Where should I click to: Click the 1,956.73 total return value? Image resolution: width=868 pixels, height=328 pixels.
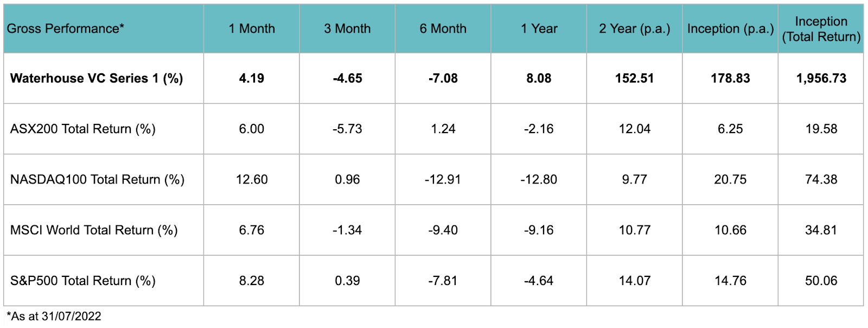tap(821, 78)
